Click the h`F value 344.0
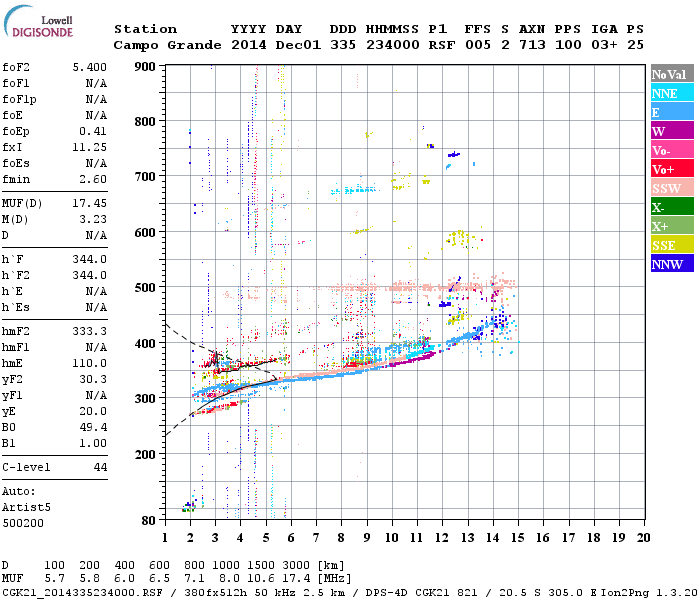 pyautogui.click(x=90, y=259)
